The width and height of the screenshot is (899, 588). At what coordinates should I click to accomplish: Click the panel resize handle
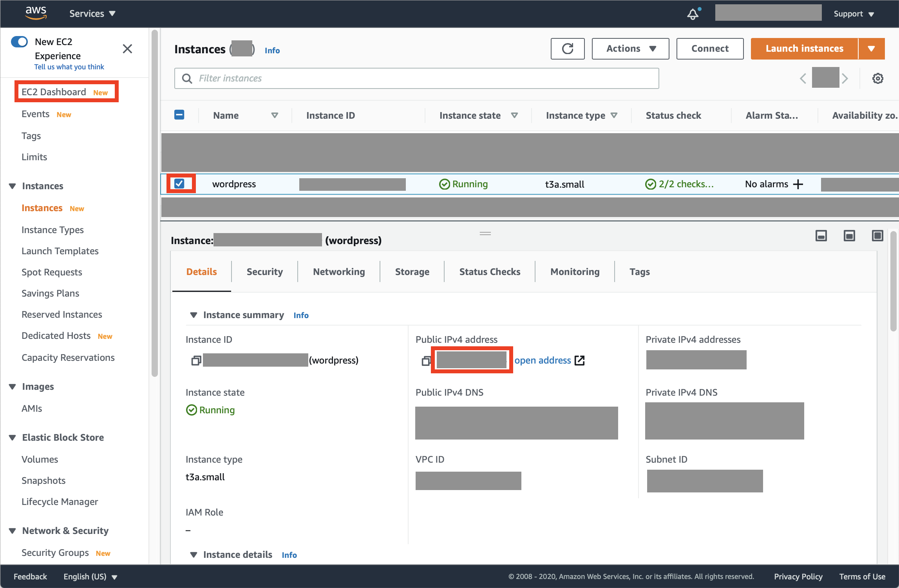pos(485,233)
